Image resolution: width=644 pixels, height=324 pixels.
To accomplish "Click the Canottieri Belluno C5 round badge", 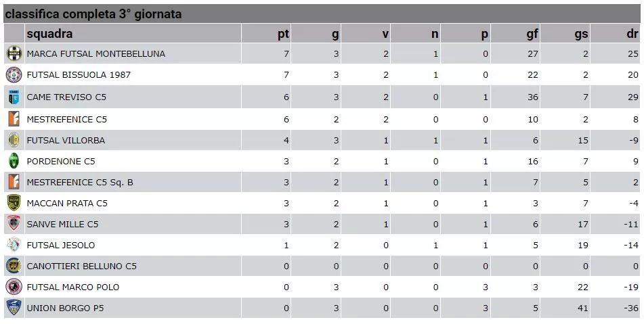I will (x=14, y=266).
